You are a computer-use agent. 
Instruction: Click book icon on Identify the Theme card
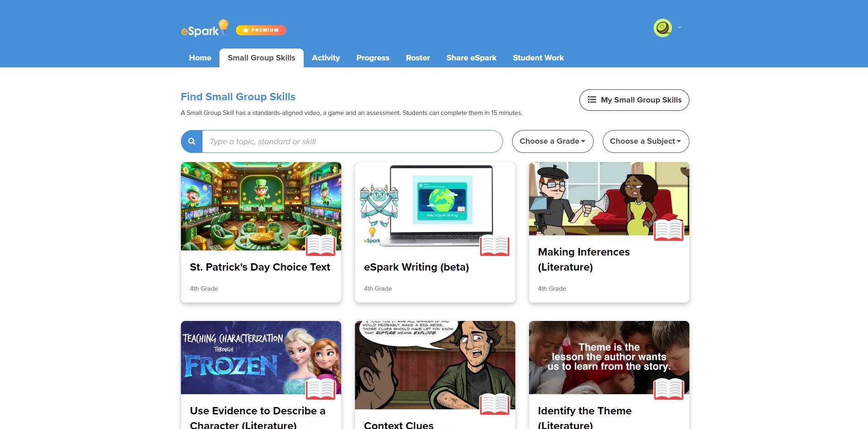point(669,389)
